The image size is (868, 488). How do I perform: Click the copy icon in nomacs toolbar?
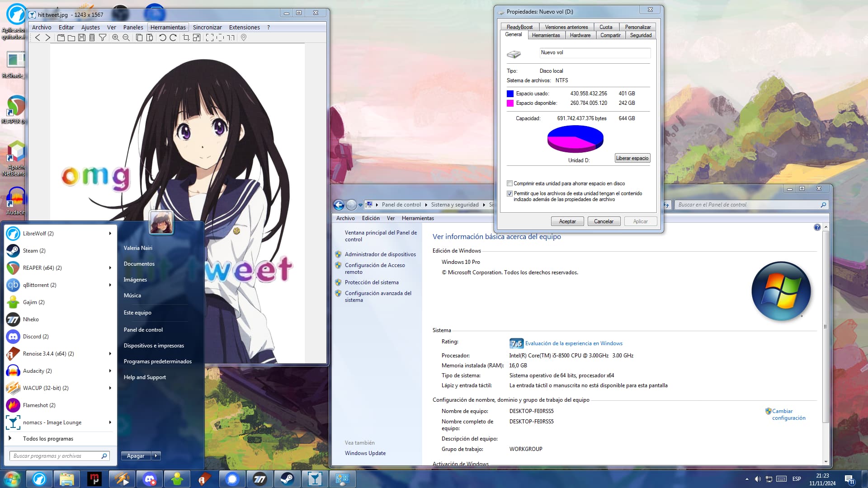tap(139, 38)
